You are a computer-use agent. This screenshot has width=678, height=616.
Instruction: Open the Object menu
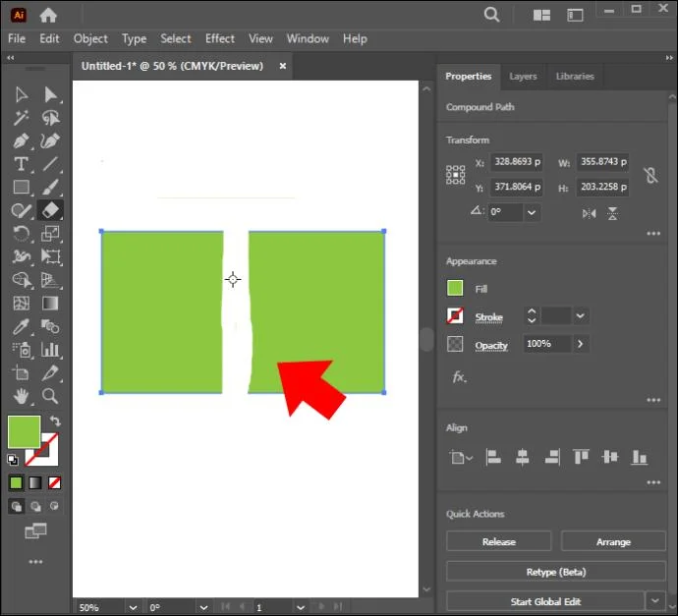pyautogui.click(x=90, y=39)
